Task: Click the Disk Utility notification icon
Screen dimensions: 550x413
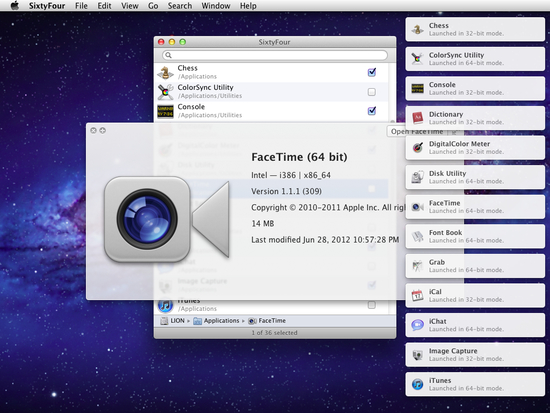Action: point(417,177)
